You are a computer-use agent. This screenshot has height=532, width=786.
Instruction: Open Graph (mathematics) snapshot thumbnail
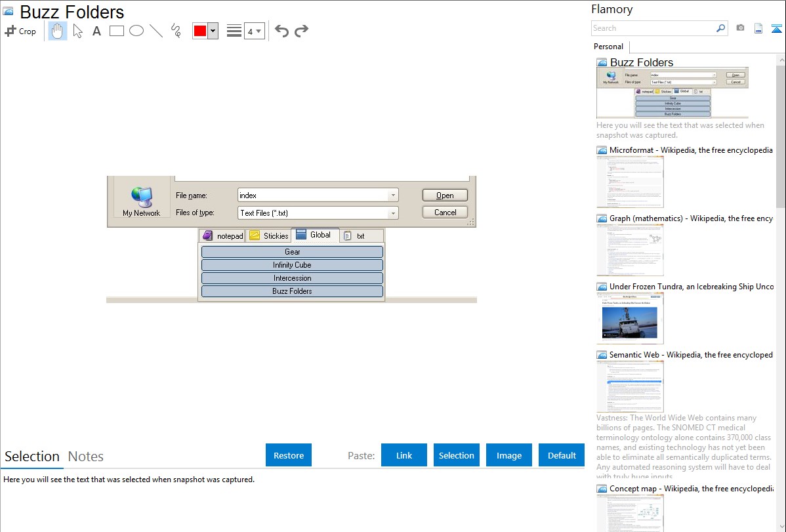[630, 250]
